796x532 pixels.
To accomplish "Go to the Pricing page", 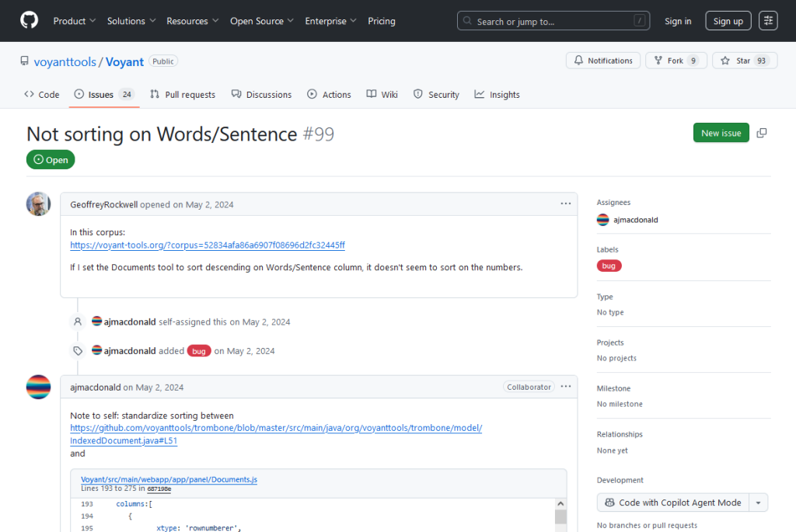I will [381, 21].
